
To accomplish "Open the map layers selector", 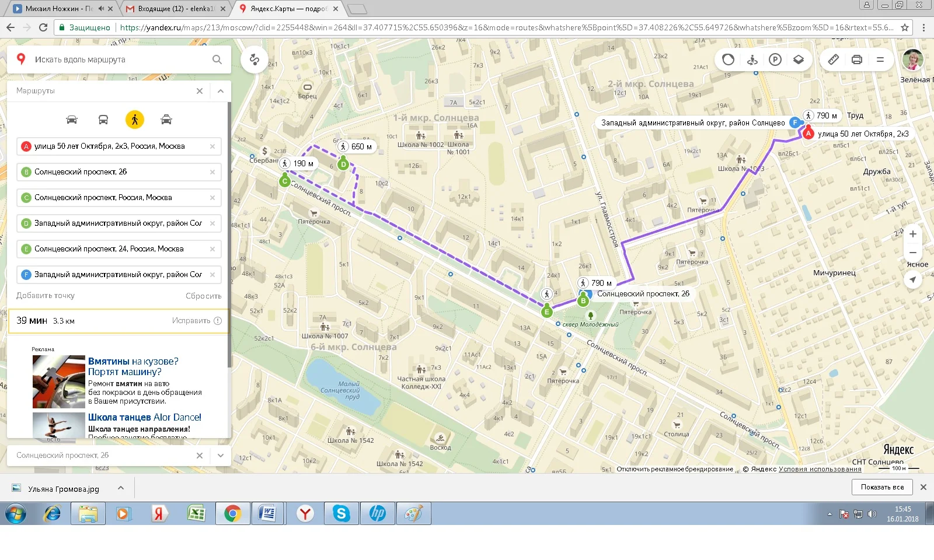I will point(799,60).
